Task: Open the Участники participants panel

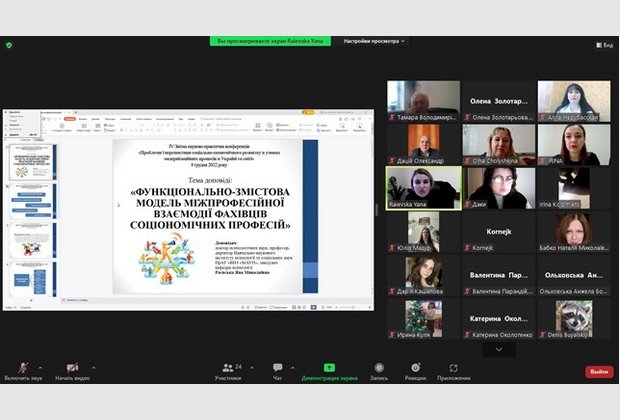Action: point(228,368)
